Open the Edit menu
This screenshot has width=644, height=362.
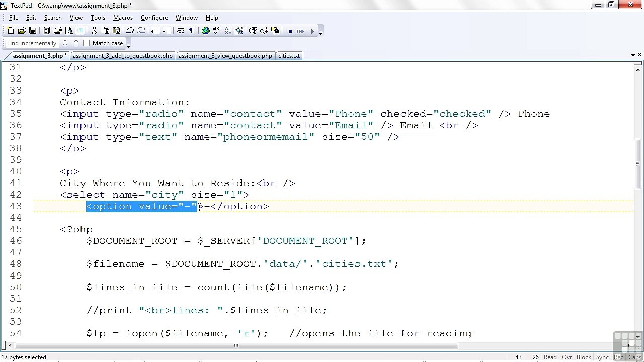(31, 18)
